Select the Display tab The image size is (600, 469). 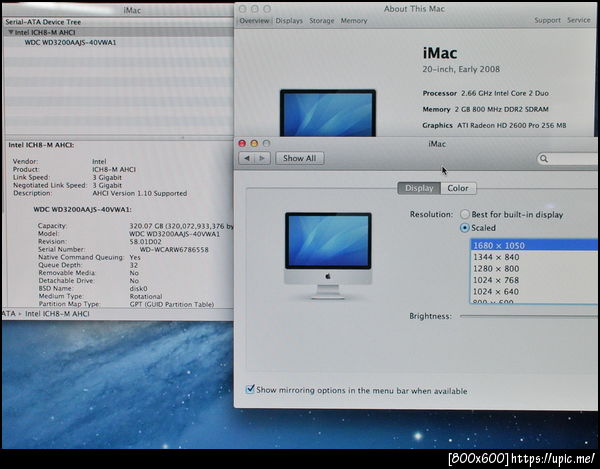click(x=419, y=188)
